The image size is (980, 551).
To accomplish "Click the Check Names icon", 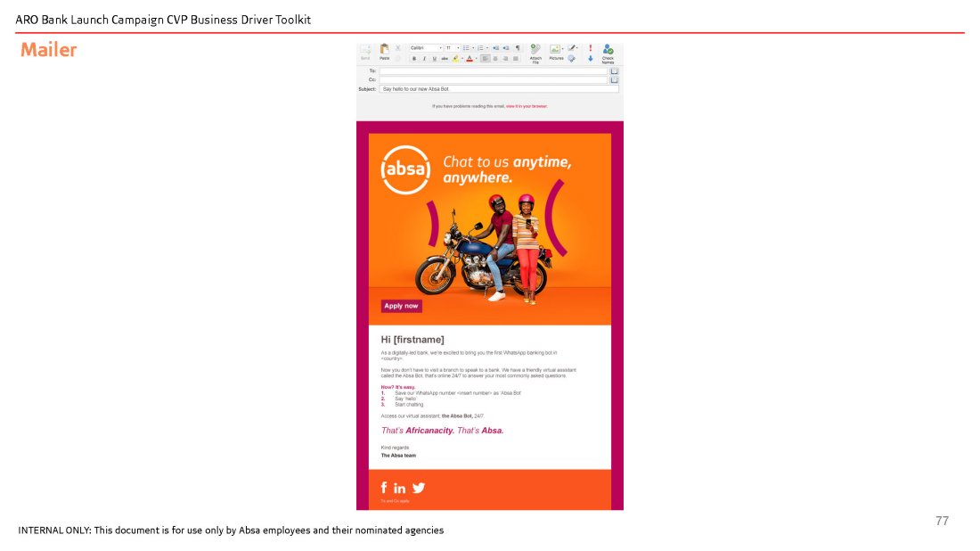I will (x=608, y=50).
